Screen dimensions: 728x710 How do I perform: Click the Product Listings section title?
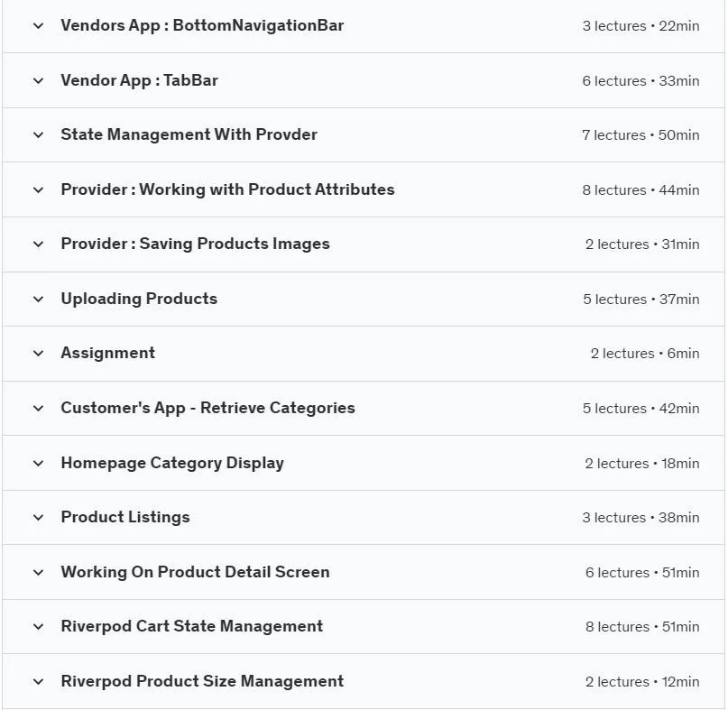pyautogui.click(x=125, y=517)
